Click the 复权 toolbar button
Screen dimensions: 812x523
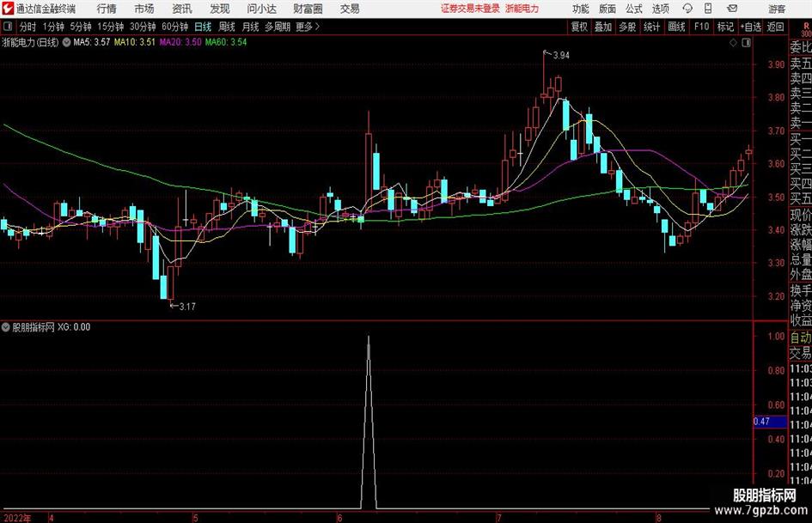point(579,27)
